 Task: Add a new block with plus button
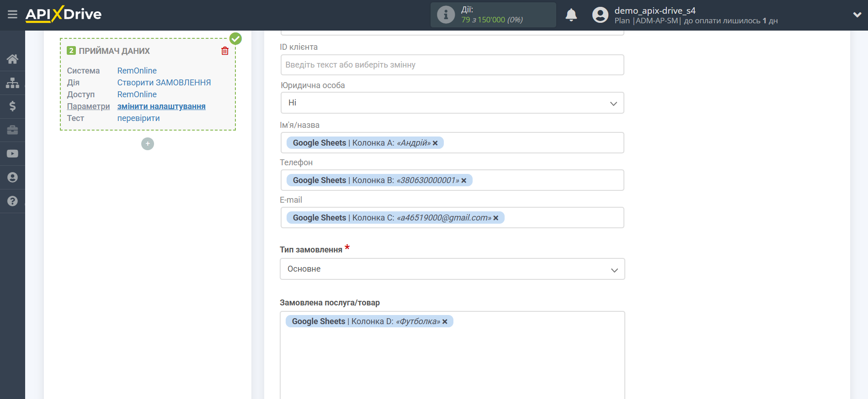click(148, 144)
